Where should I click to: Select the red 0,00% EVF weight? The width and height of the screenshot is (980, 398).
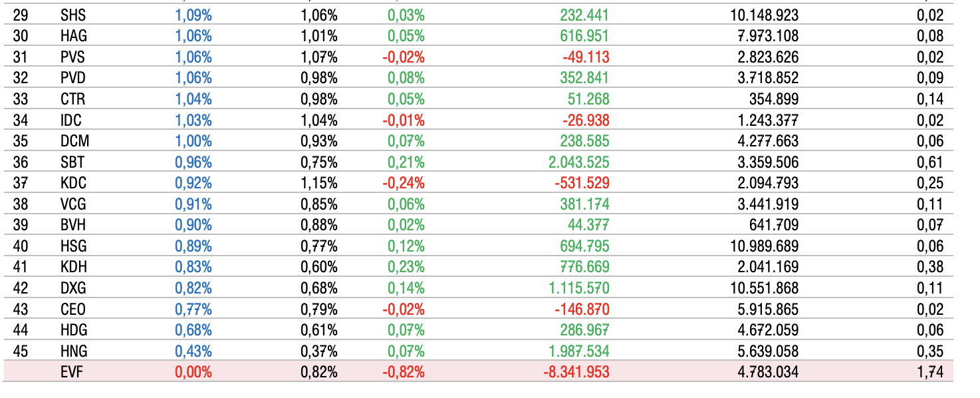click(x=193, y=372)
